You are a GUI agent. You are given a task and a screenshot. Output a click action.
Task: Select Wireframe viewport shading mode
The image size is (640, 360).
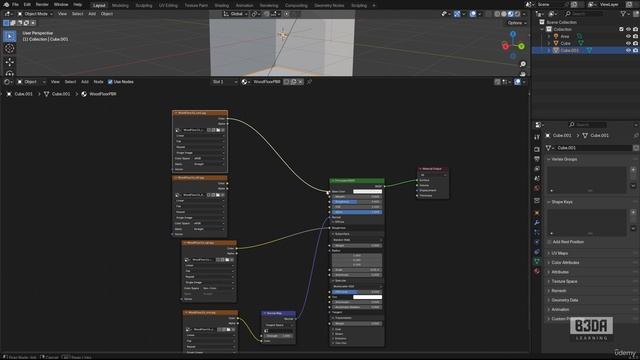497,14
